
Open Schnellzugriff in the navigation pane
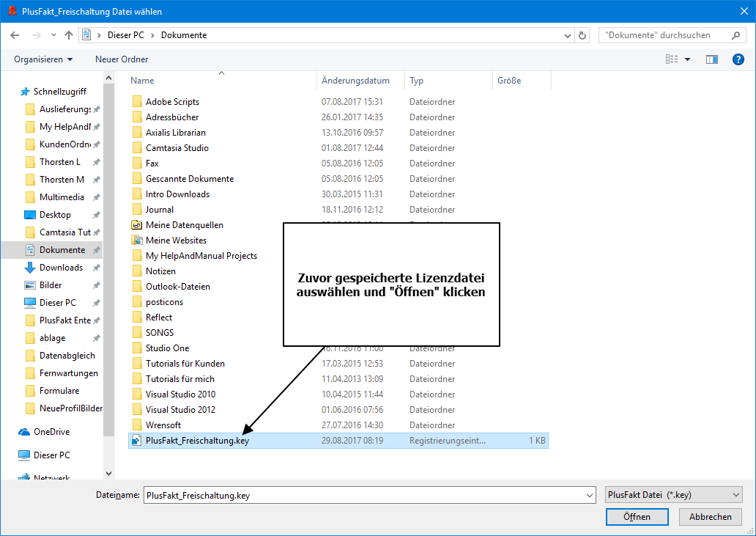(x=60, y=92)
